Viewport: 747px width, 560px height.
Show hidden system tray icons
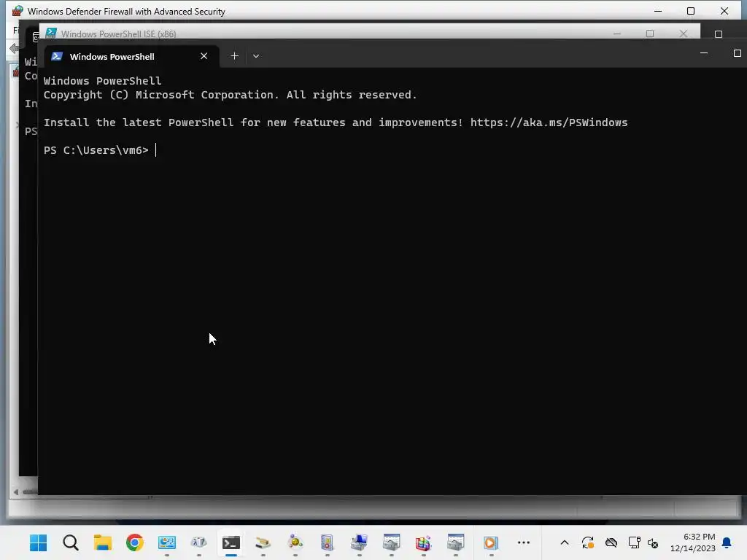coord(565,542)
